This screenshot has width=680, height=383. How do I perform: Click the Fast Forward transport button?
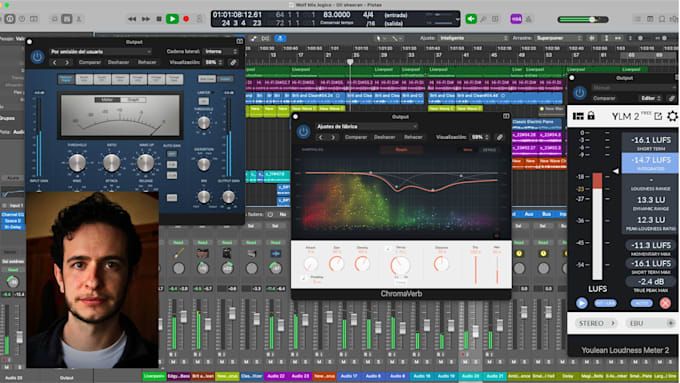[x=146, y=19]
